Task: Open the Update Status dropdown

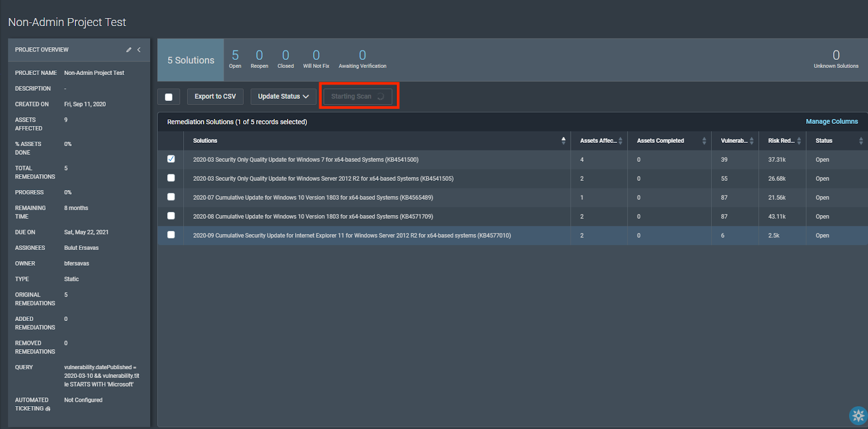Action: click(283, 97)
